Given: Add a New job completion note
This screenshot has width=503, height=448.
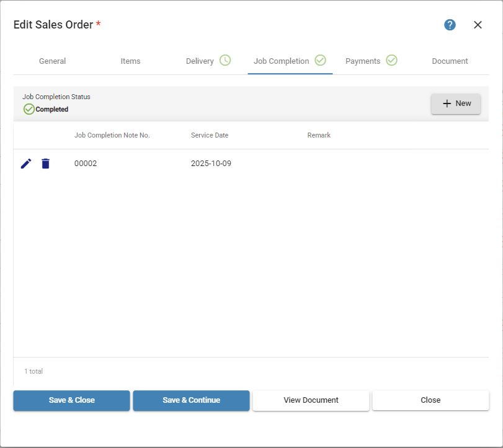Looking at the screenshot, I should coord(455,103).
